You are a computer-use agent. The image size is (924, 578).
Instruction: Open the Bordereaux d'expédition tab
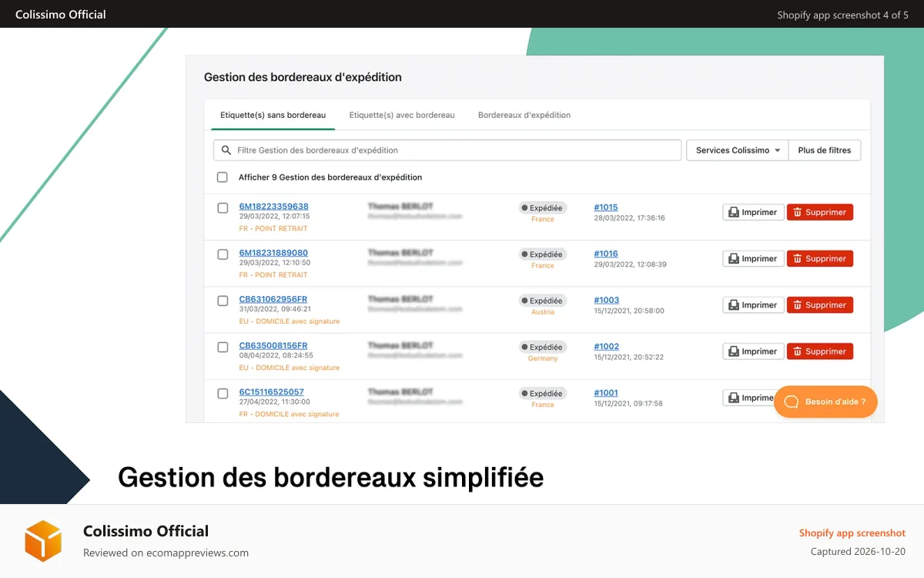(524, 115)
